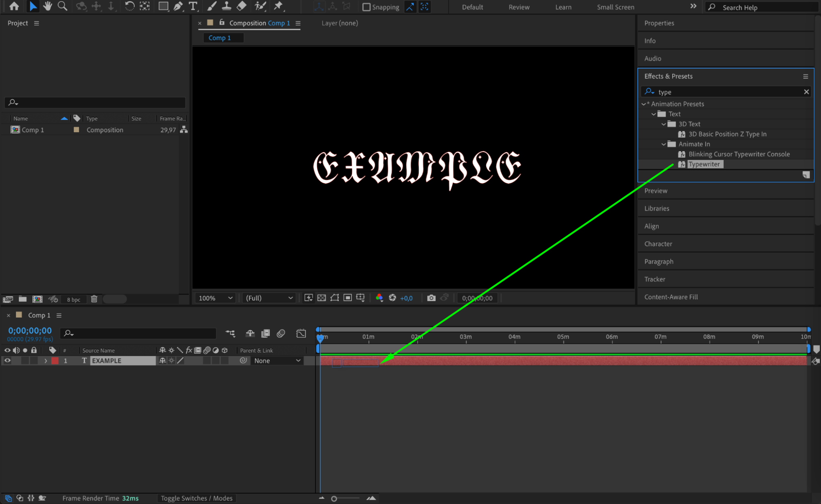The image size is (821, 504).
Task: Enable the Snapping checkbox
Action: [366, 7]
